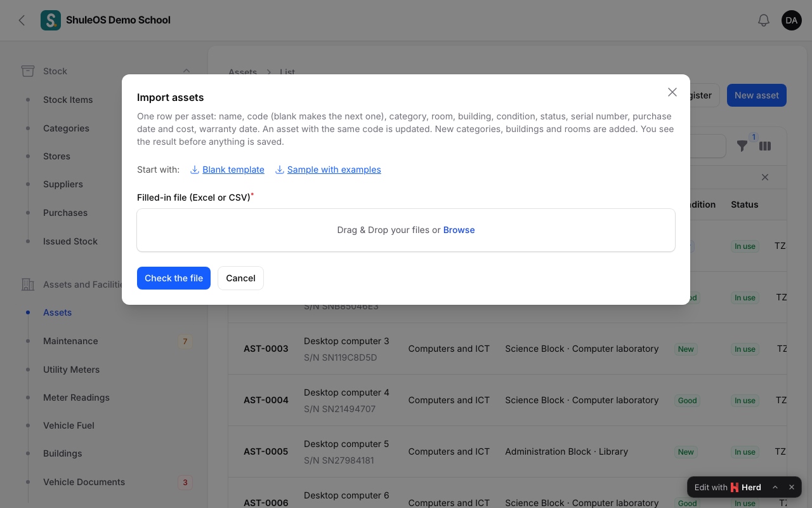Open Utility Meters in the sidebar

71,370
